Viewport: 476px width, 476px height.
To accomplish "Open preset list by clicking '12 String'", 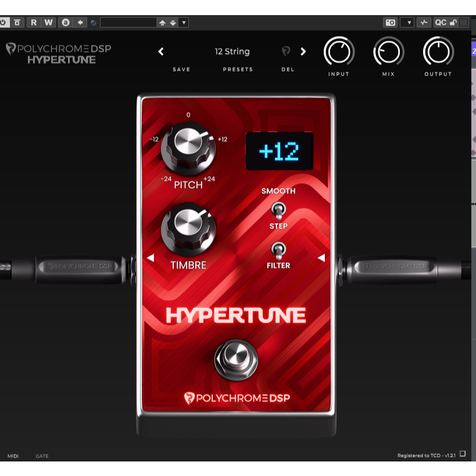I will pos(232,52).
